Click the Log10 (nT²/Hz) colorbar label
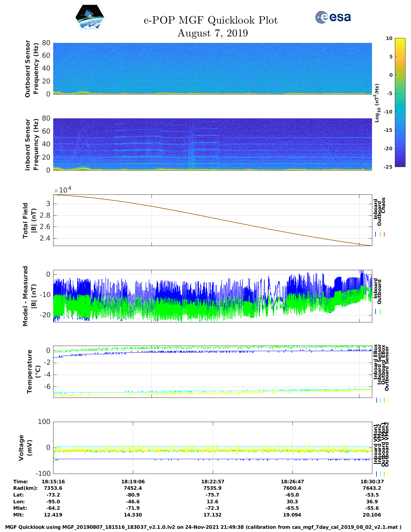Screen dimensions: 411x532 click(x=377, y=103)
